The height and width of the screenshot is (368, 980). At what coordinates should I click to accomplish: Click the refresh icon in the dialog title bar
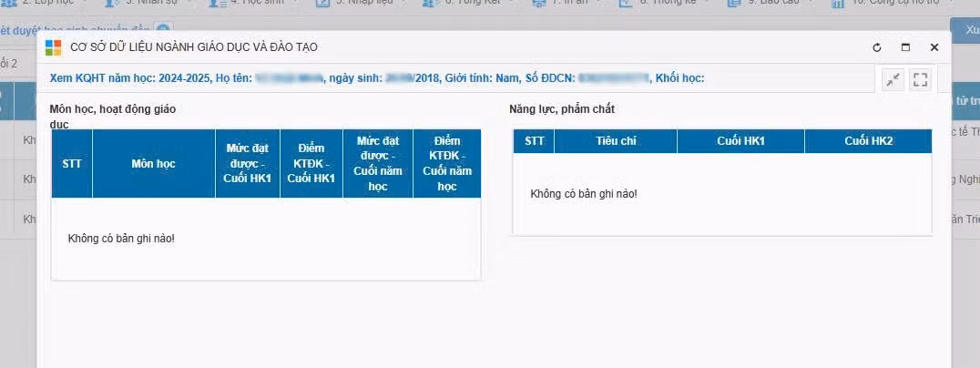tap(877, 47)
